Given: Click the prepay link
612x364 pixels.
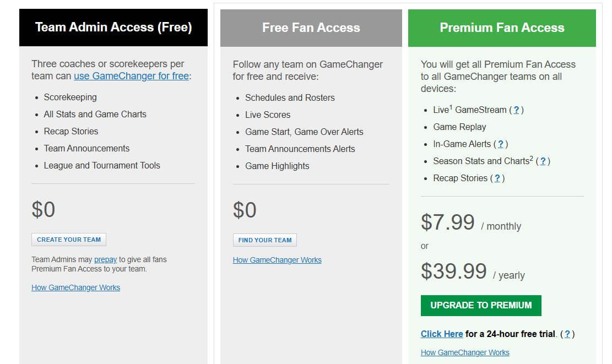Looking at the screenshot, I should (x=105, y=259).
